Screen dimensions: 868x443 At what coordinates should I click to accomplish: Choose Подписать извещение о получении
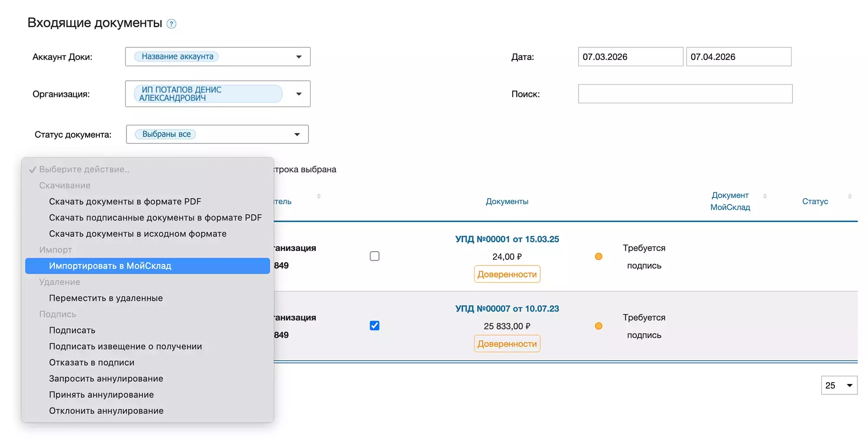pyautogui.click(x=125, y=346)
